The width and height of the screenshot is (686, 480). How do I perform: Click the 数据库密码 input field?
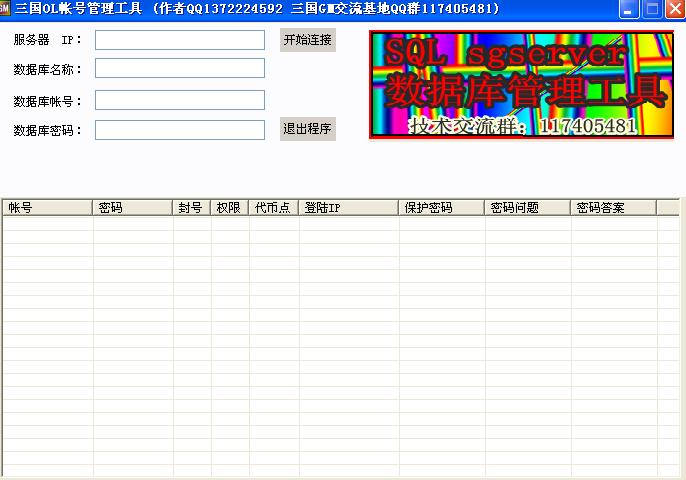click(x=180, y=130)
